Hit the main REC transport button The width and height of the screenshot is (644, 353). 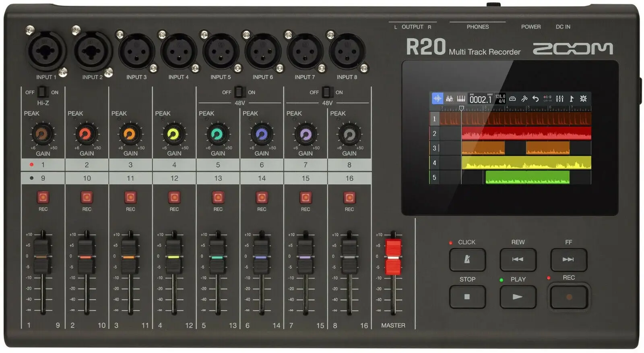tap(569, 297)
